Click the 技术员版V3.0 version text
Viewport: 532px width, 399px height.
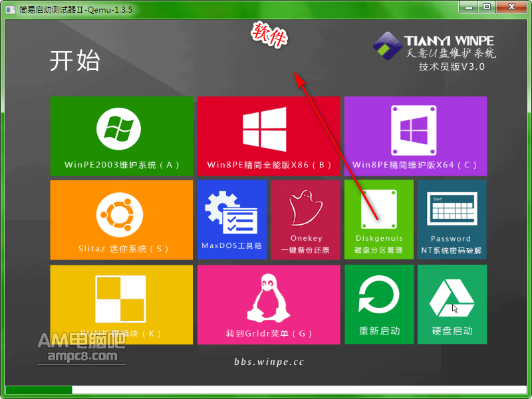pyautogui.click(x=452, y=66)
